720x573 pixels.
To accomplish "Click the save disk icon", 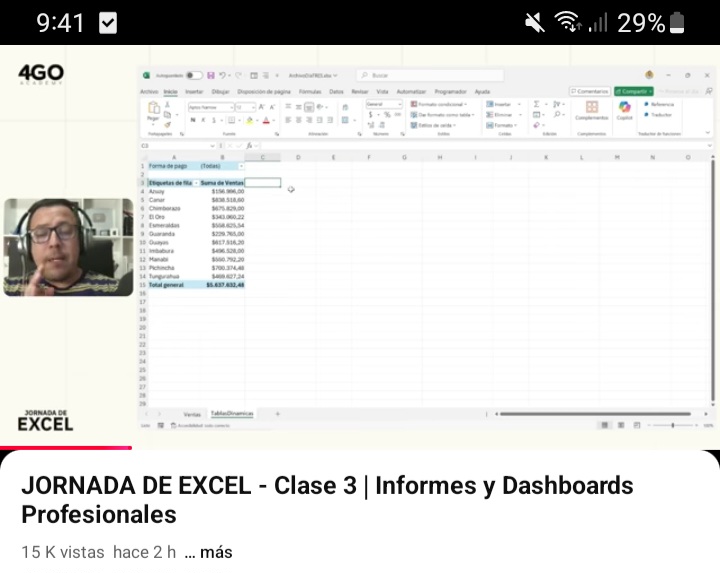I will pos(210,75).
